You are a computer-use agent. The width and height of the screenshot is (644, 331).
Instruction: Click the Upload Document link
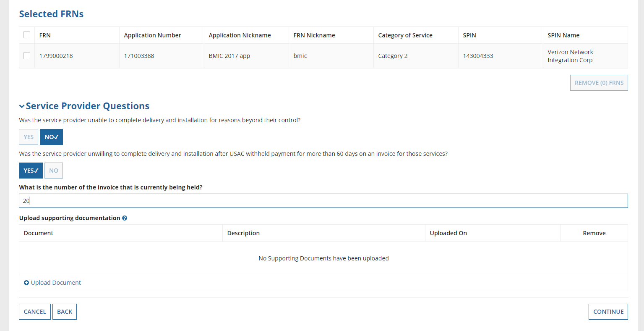click(56, 283)
